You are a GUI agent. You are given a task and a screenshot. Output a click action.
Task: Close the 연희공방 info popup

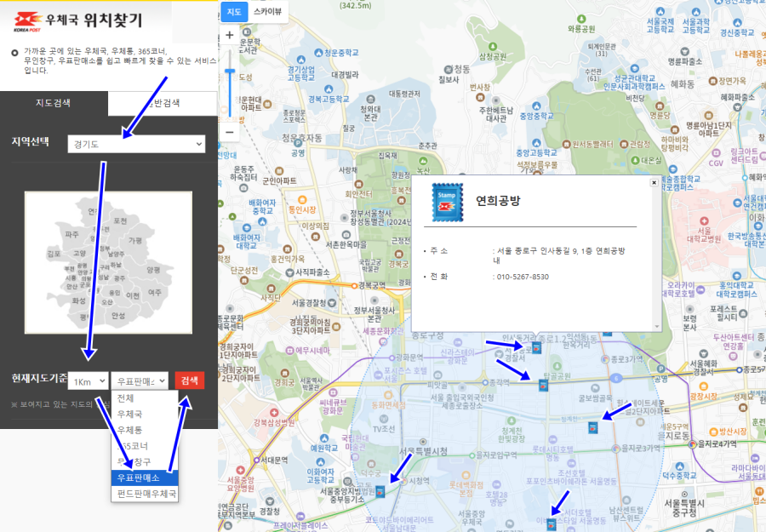click(x=654, y=183)
